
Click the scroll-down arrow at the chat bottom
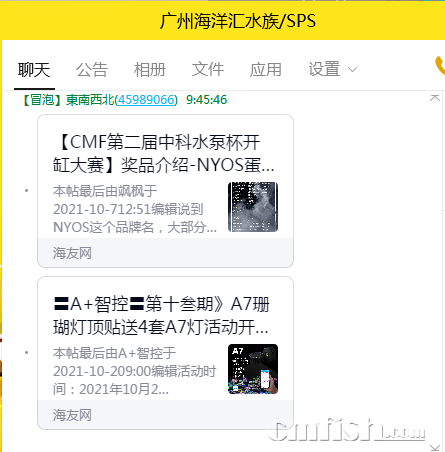tap(435, 448)
